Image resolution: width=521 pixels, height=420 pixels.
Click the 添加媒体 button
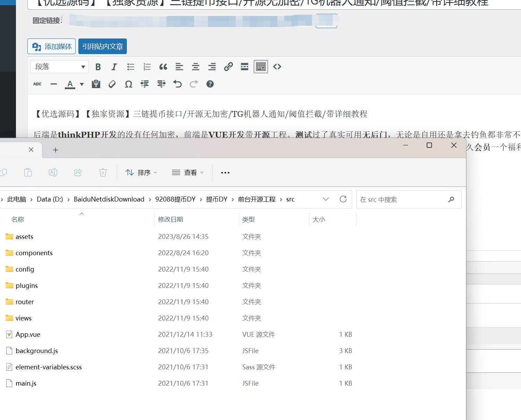coord(52,46)
